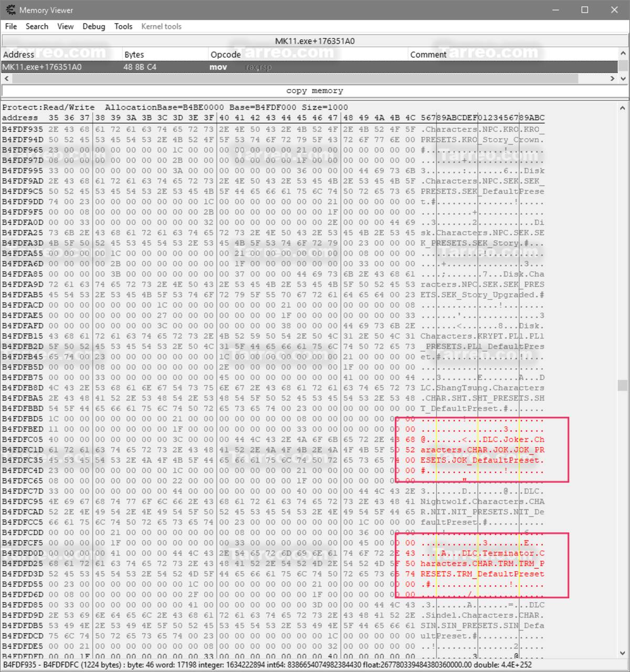Click ASCII text 'Nightwolf.Characters.CHA'

coord(482,501)
